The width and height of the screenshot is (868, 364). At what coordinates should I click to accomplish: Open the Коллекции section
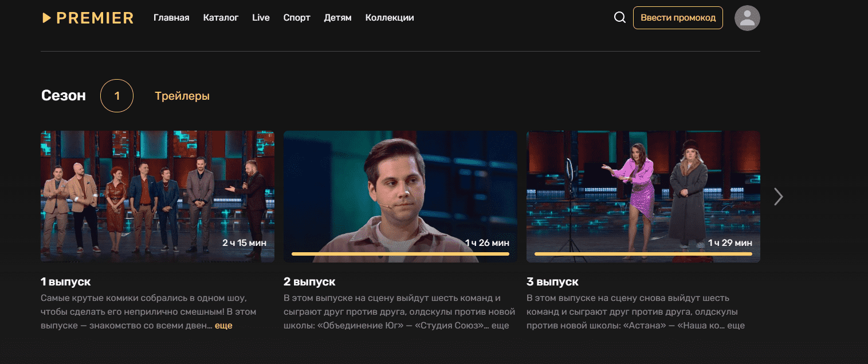390,18
